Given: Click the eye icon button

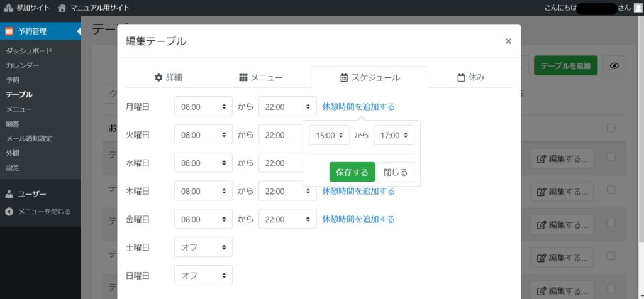Looking at the screenshot, I should point(614,66).
